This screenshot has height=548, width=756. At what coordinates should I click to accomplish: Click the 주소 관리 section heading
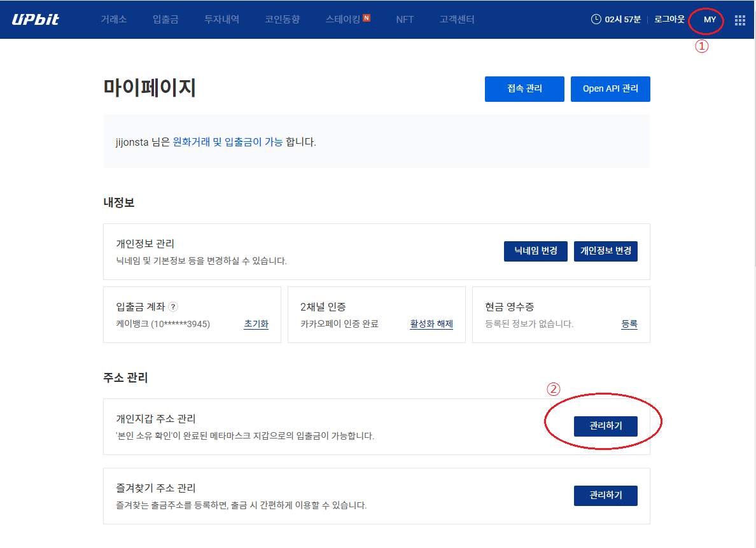(x=125, y=377)
